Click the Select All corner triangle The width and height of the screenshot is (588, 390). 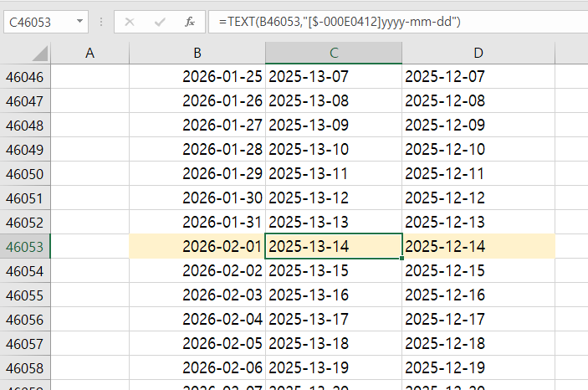point(38,54)
